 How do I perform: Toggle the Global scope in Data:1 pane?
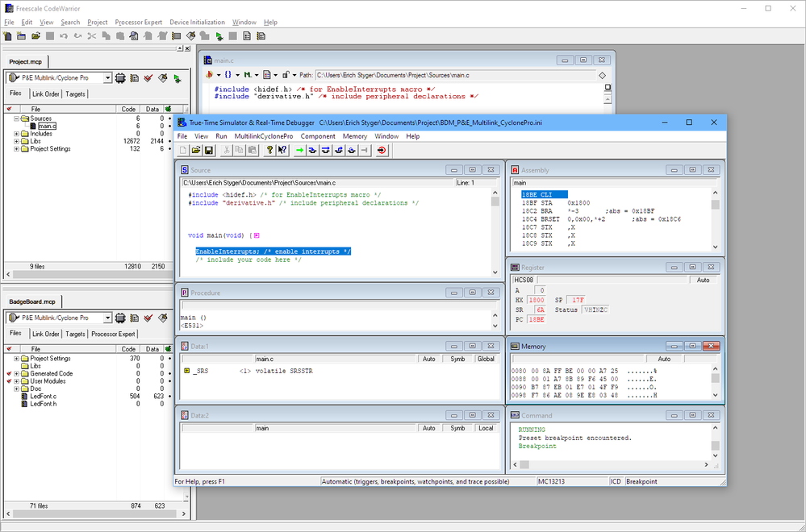pos(486,359)
